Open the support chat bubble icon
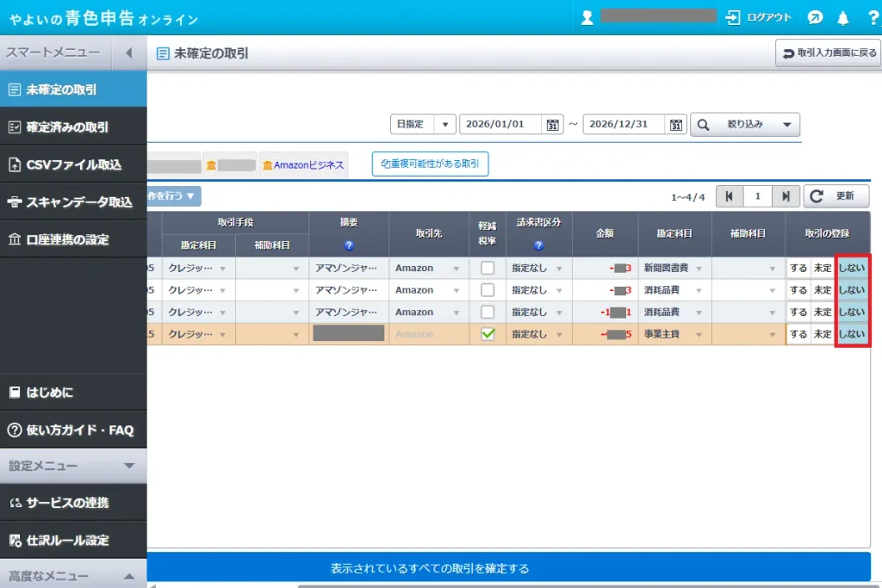 coord(815,18)
